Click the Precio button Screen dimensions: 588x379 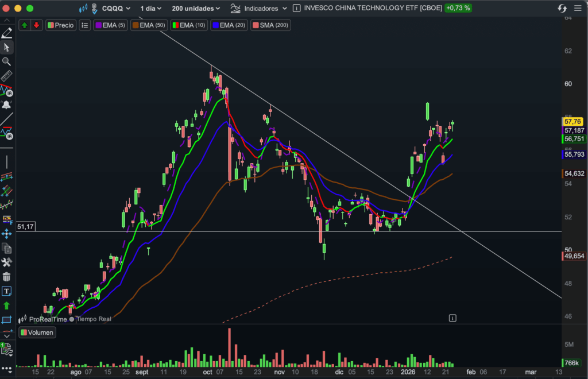pyautogui.click(x=61, y=25)
